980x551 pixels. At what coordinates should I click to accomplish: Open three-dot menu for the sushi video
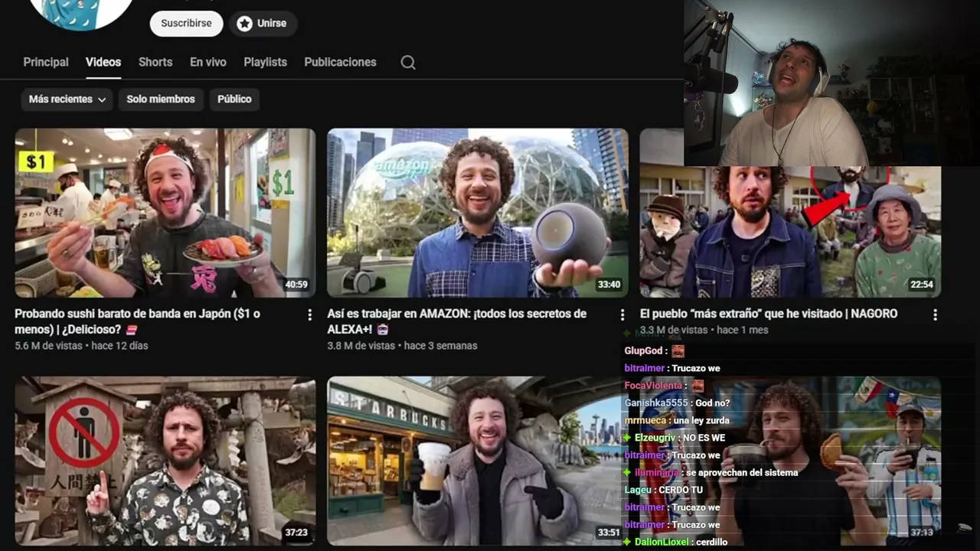coord(309,315)
